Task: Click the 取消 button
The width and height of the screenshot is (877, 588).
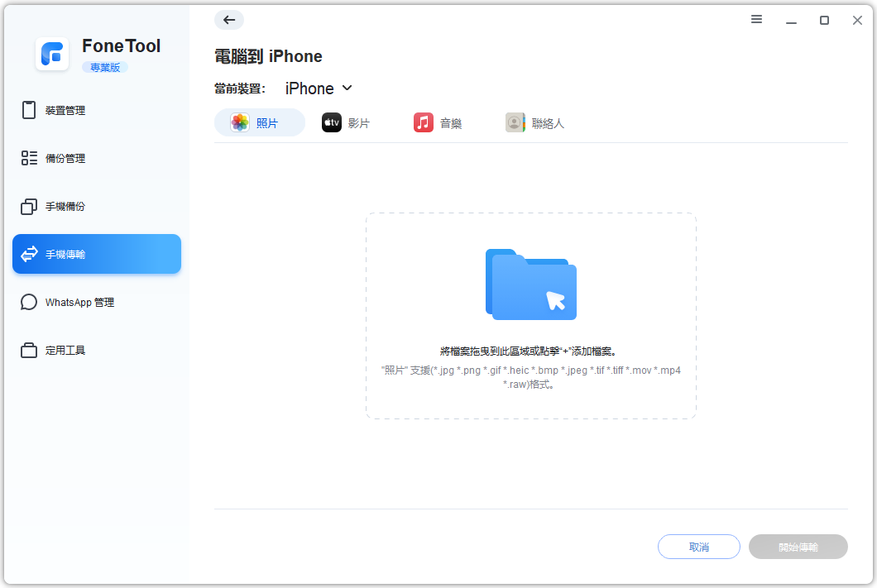Action: (698, 547)
